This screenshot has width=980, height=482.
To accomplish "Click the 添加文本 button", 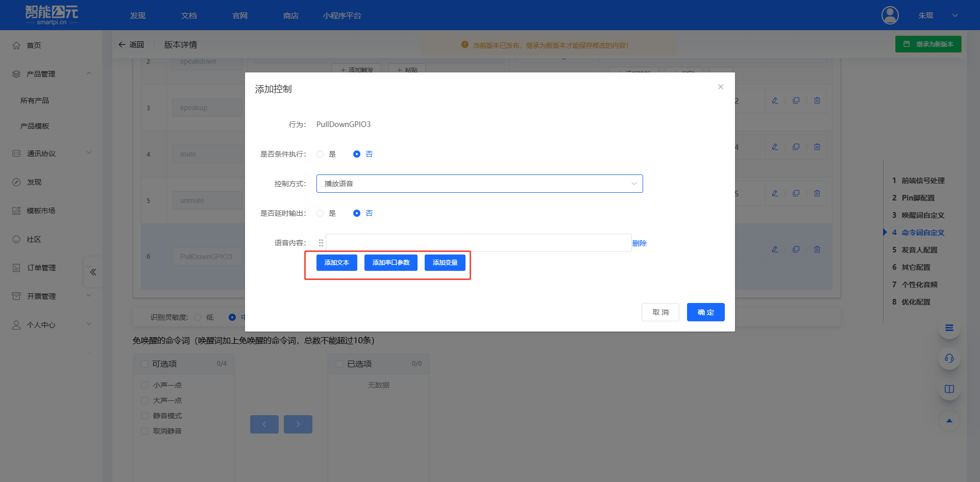I will 336,263.
